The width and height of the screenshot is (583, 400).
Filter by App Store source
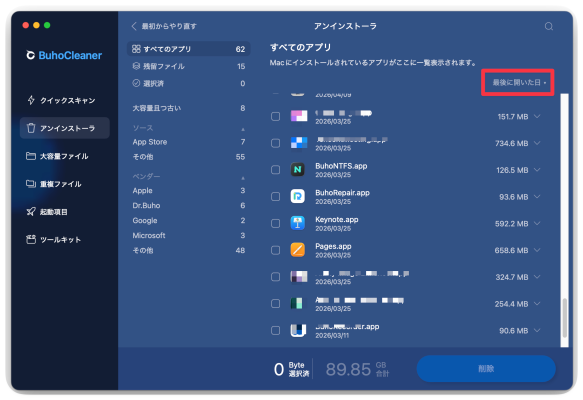click(189, 142)
